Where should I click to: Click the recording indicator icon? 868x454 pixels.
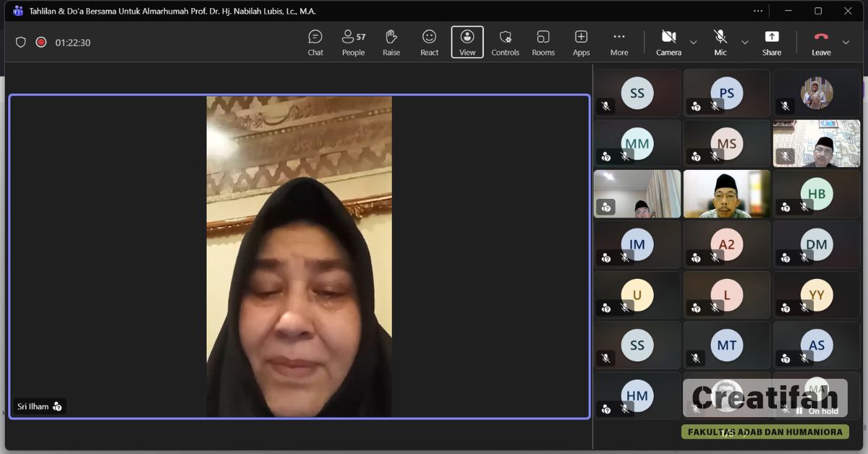click(41, 43)
